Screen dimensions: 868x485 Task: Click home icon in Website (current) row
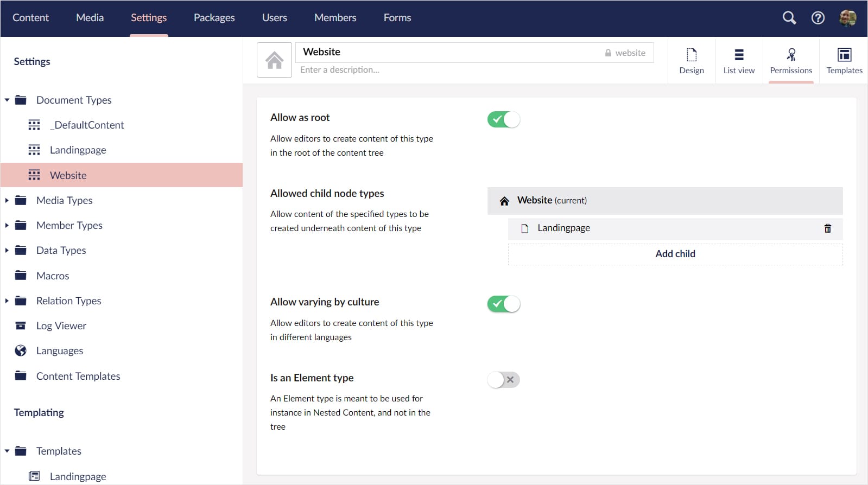pyautogui.click(x=504, y=201)
